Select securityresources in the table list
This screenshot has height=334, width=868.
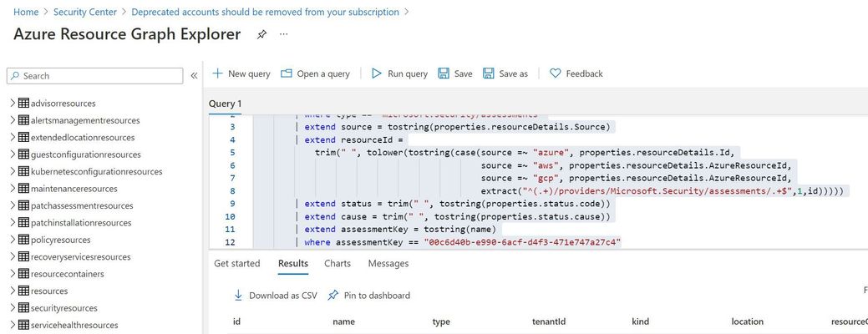(x=64, y=308)
